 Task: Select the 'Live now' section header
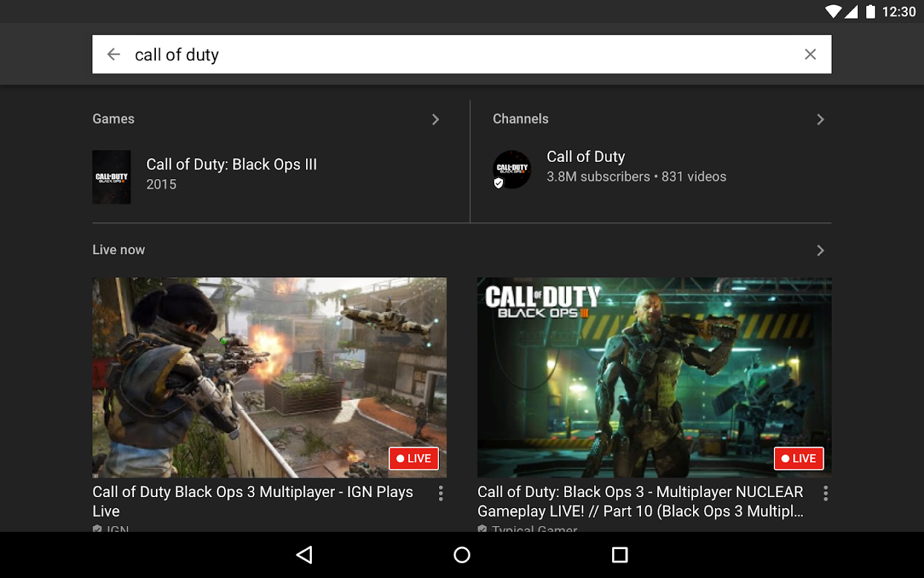tap(119, 250)
